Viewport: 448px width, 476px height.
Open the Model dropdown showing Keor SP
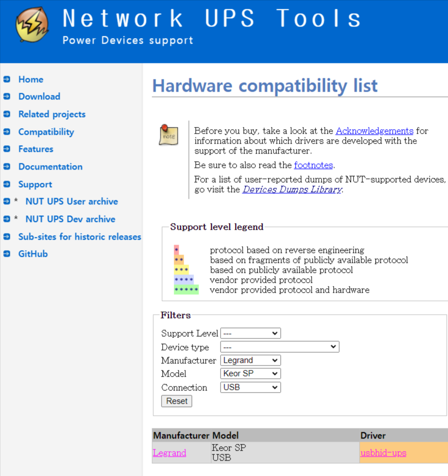(250, 373)
